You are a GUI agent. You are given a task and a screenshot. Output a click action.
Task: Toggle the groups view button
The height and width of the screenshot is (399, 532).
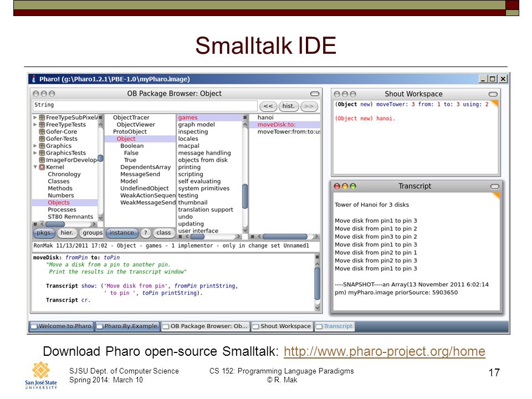tap(92, 233)
